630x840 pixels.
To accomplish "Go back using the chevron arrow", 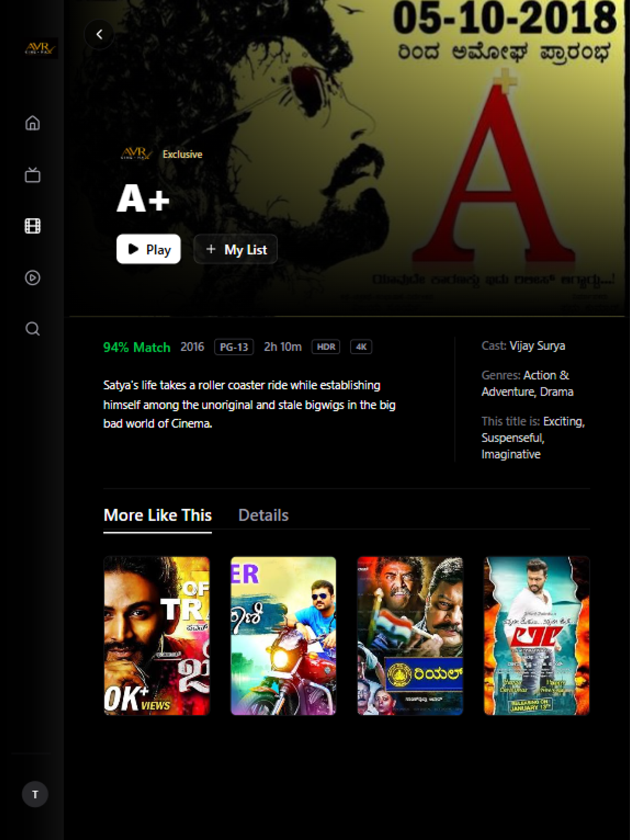I will [x=99, y=34].
